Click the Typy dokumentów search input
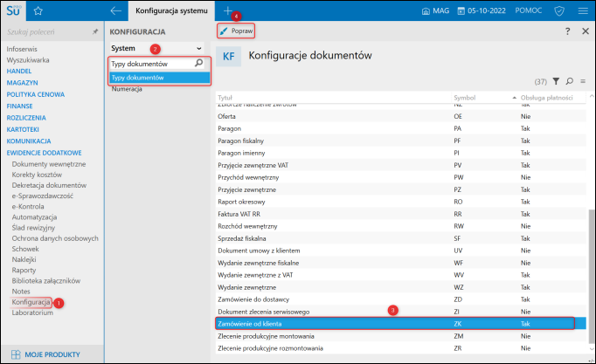This screenshot has height=364, width=596. click(152, 64)
